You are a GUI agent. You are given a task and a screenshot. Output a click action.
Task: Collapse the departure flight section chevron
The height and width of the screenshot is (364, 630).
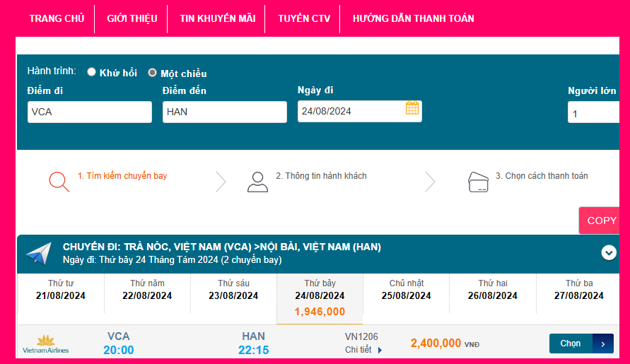[x=608, y=252]
